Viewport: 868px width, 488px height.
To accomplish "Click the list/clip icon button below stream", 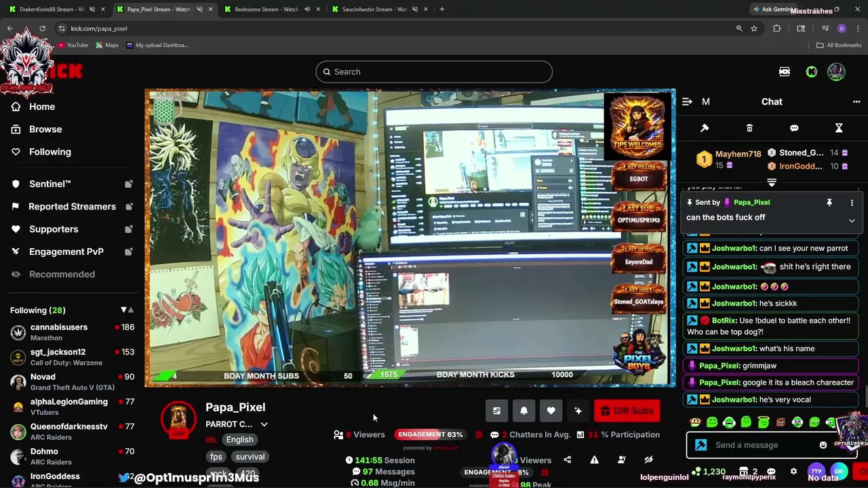I will [496, 411].
